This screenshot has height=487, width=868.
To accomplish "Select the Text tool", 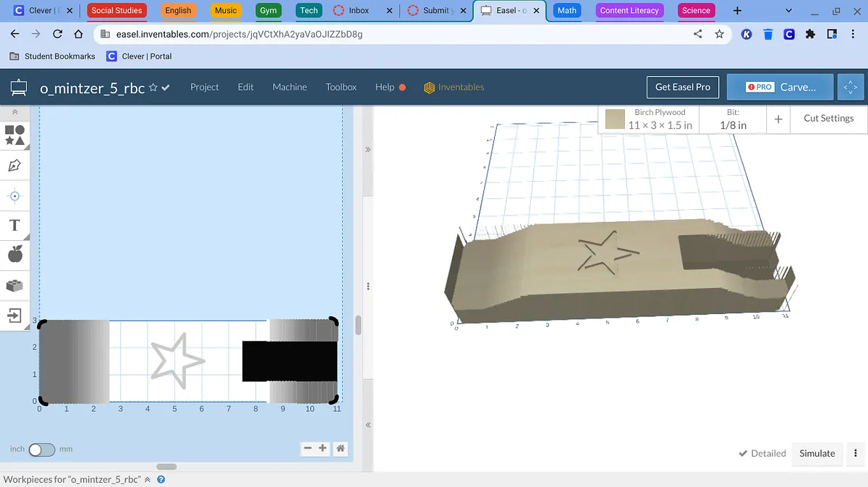I will (14, 226).
